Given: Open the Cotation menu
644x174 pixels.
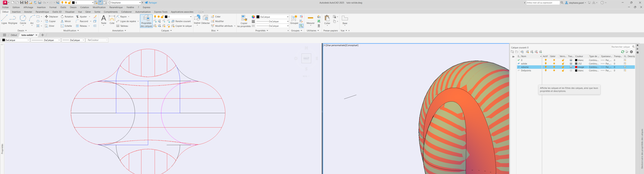Looking at the screenshot, I should 85,7.
